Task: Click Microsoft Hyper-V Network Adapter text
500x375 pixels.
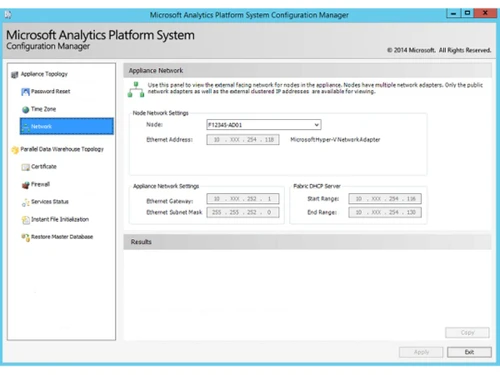Action: pyautogui.click(x=335, y=140)
